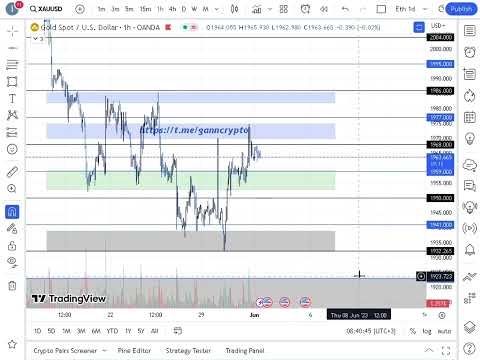Open the user profile avatar menu
The height and width of the screenshot is (360, 480).
tap(12, 9)
